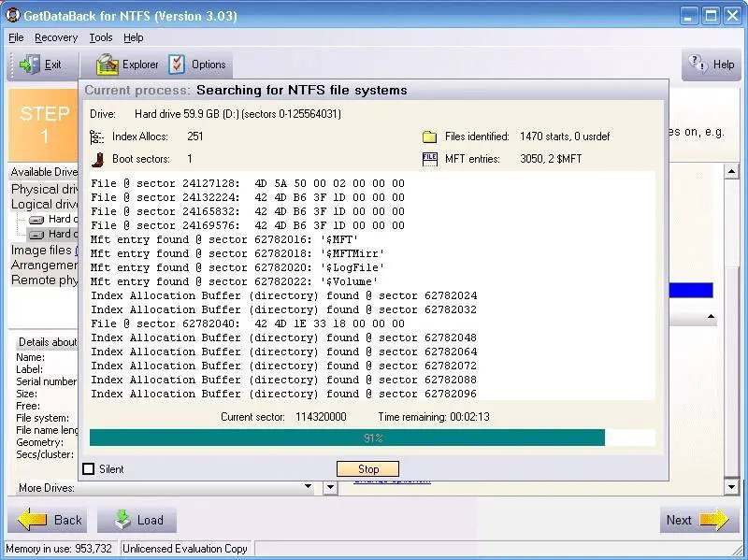Click '3050, 2 $MFT' value
748x560 pixels.
[x=551, y=159]
